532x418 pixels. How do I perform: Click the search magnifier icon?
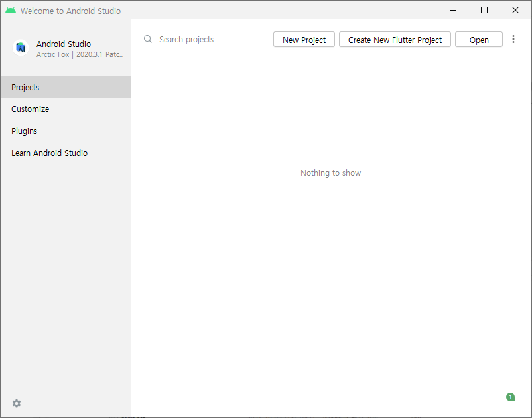coord(148,39)
